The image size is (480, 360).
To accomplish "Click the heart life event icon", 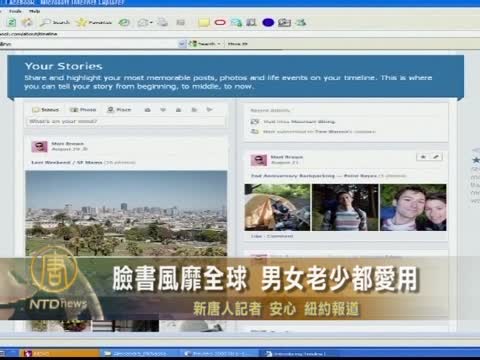I will 163,110.
